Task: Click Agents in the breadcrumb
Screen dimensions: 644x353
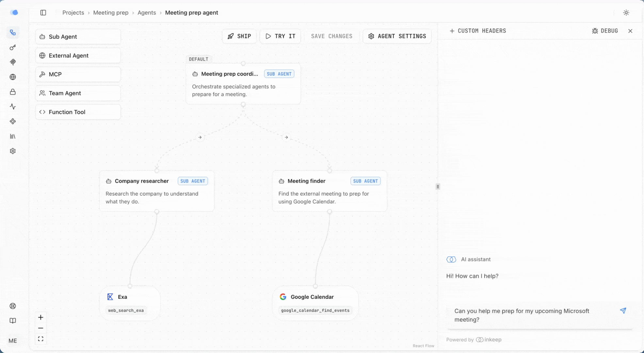Action: coord(147,13)
